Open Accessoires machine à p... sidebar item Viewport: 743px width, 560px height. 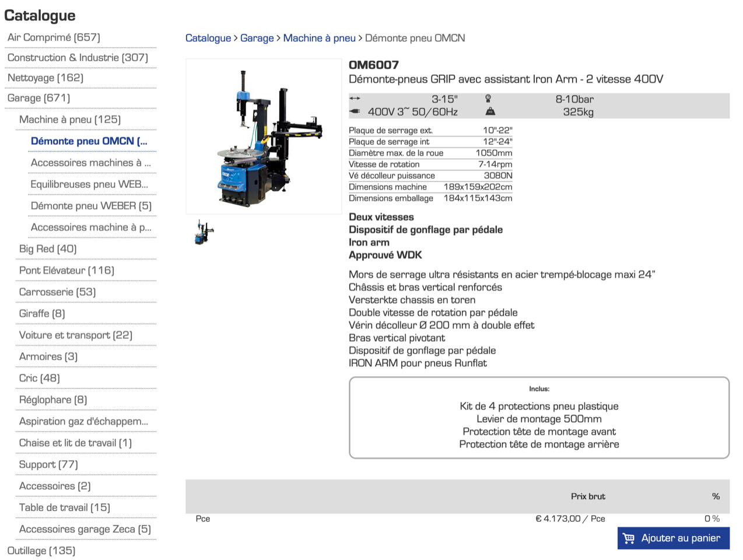(91, 228)
